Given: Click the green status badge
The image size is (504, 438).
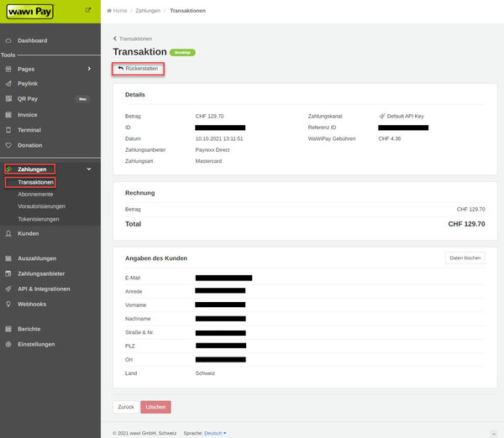Looking at the screenshot, I should (x=182, y=52).
